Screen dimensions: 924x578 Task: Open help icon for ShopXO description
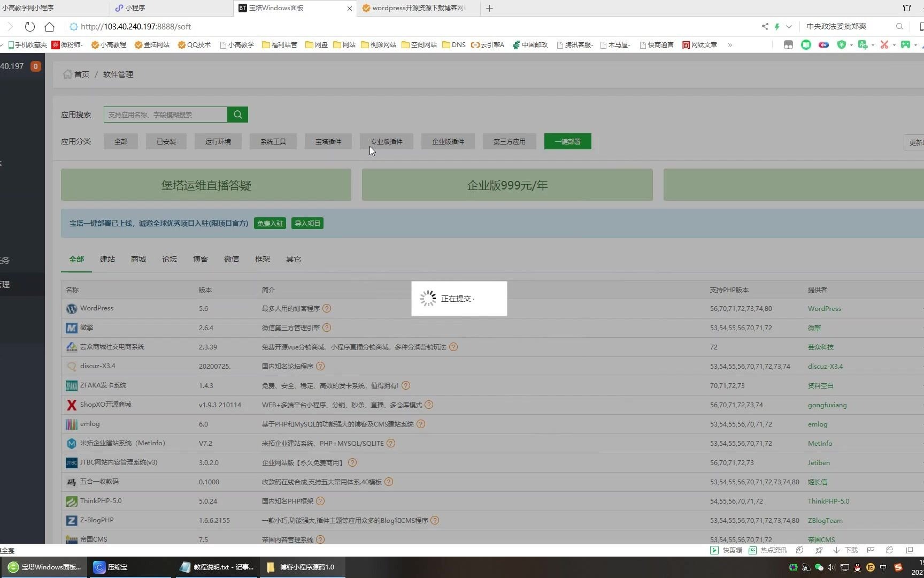[x=429, y=405]
